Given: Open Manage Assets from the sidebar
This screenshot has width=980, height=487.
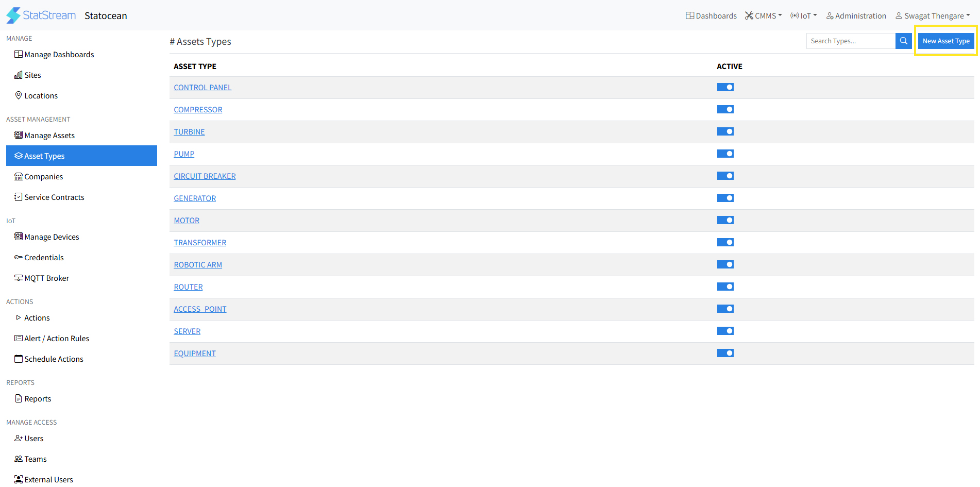Looking at the screenshot, I should pos(49,136).
